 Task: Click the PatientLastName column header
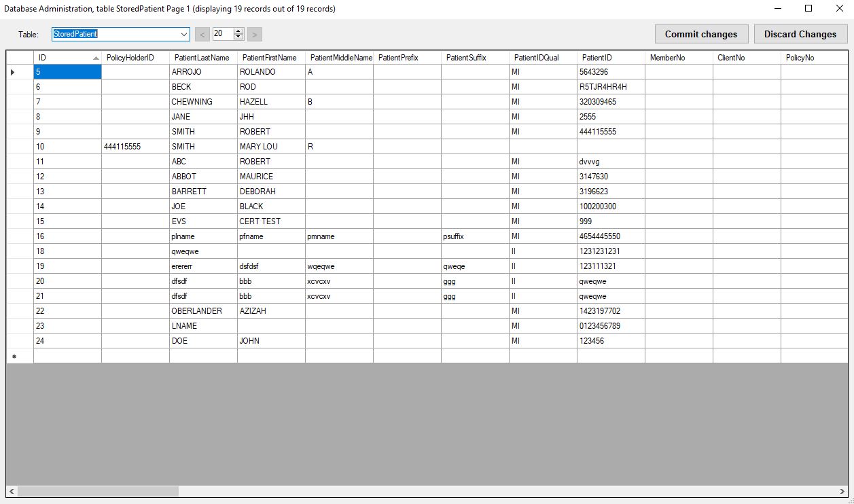(203, 58)
